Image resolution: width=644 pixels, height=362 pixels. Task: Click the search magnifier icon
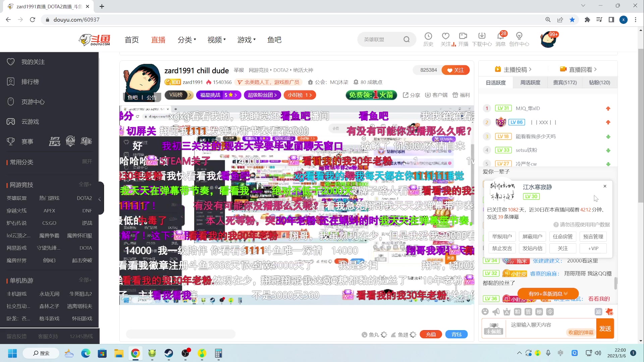(x=407, y=40)
